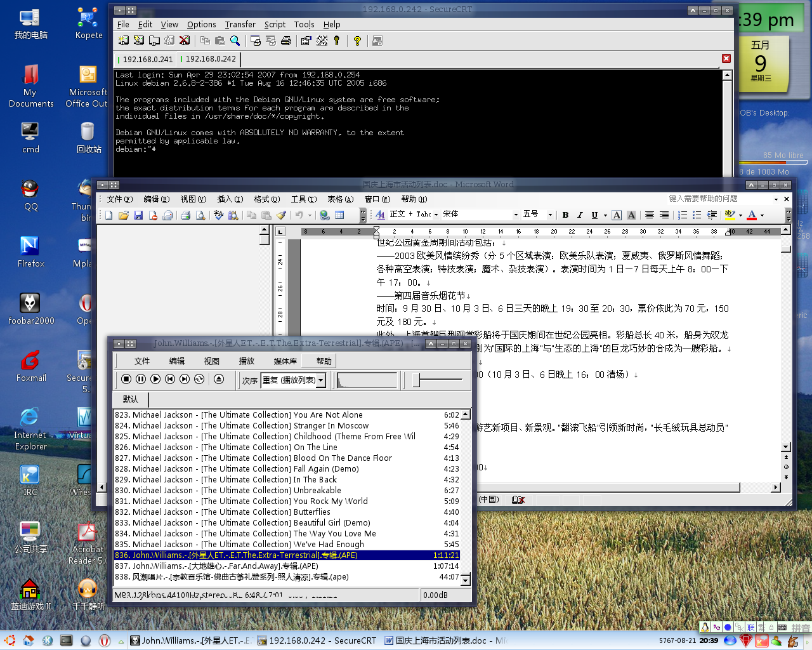Expand the font color dropdown arrow in Word

[762, 215]
